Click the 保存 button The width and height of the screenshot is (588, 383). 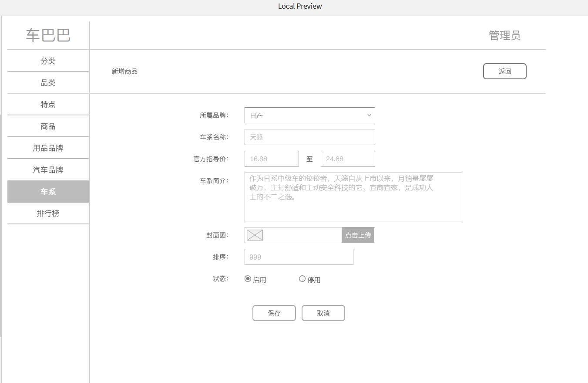[274, 313]
